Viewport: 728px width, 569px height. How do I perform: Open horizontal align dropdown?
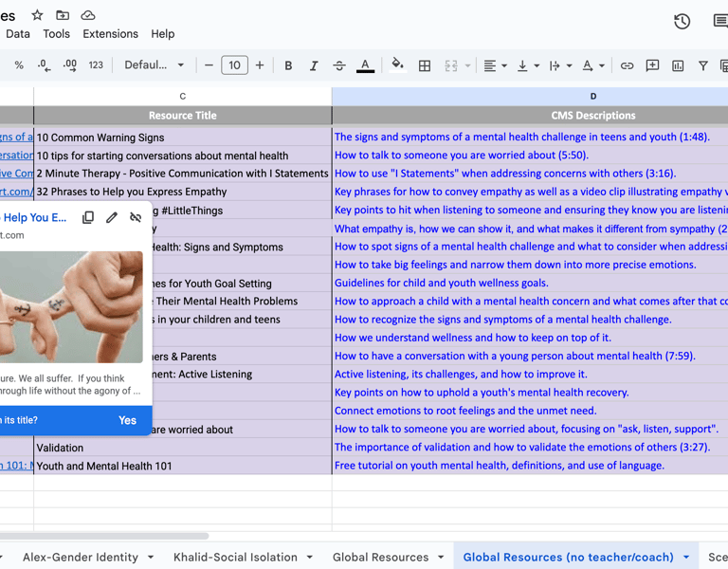click(x=495, y=65)
